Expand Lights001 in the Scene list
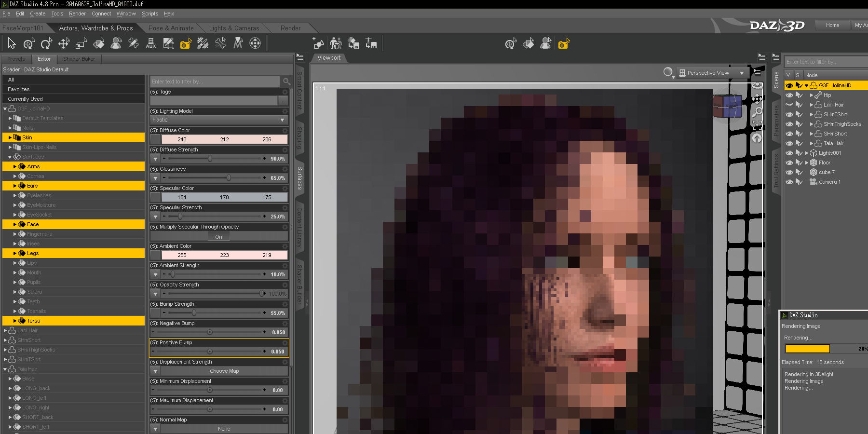The image size is (868, 434). [807, 153]
